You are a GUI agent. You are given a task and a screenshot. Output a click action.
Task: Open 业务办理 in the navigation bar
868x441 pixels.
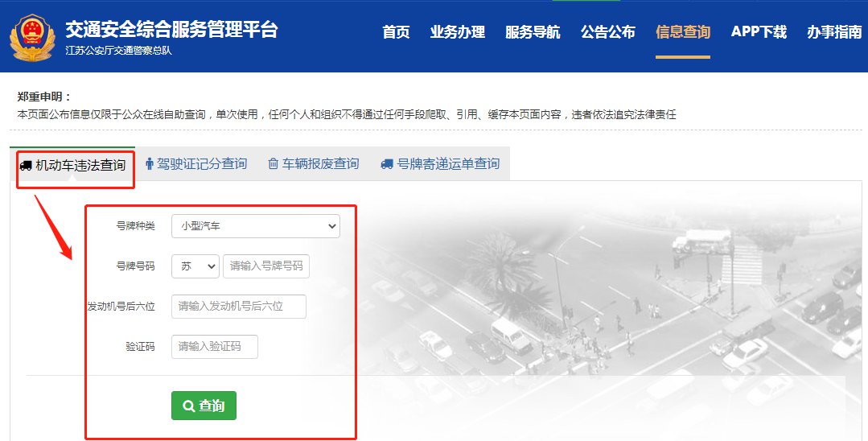pyautogui.click(x=457, y=32)
